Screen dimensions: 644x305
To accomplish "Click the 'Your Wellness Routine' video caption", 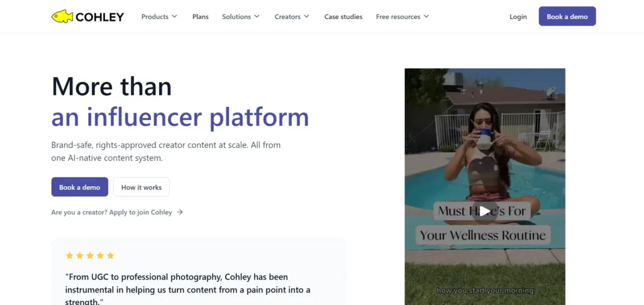I will [x=482, y=235].
